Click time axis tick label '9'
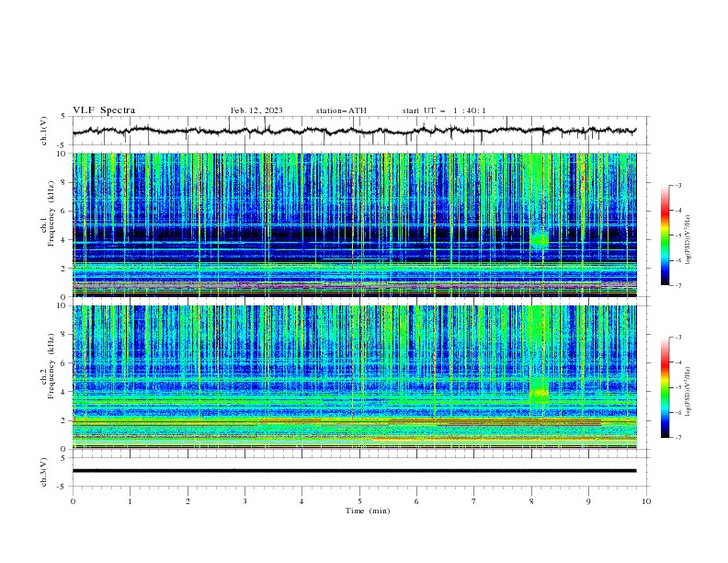The height and width of the screenshot is (563, 728). 588,501
